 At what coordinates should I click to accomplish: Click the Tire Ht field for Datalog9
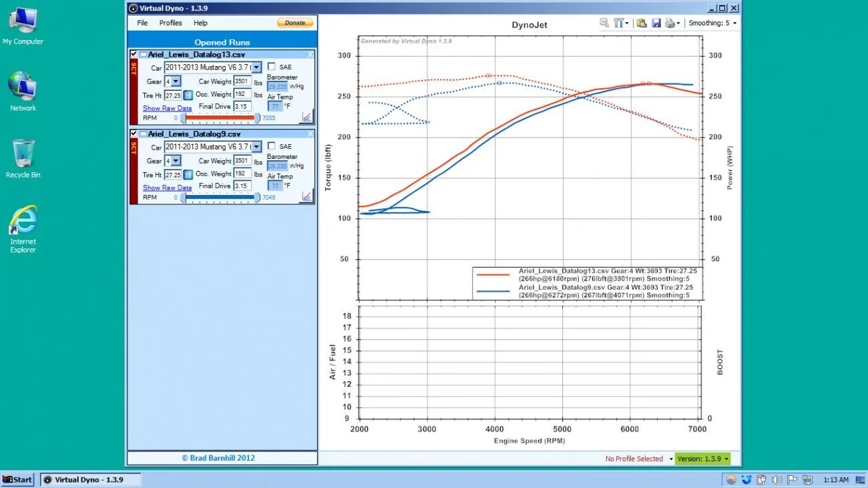point(173,174)
